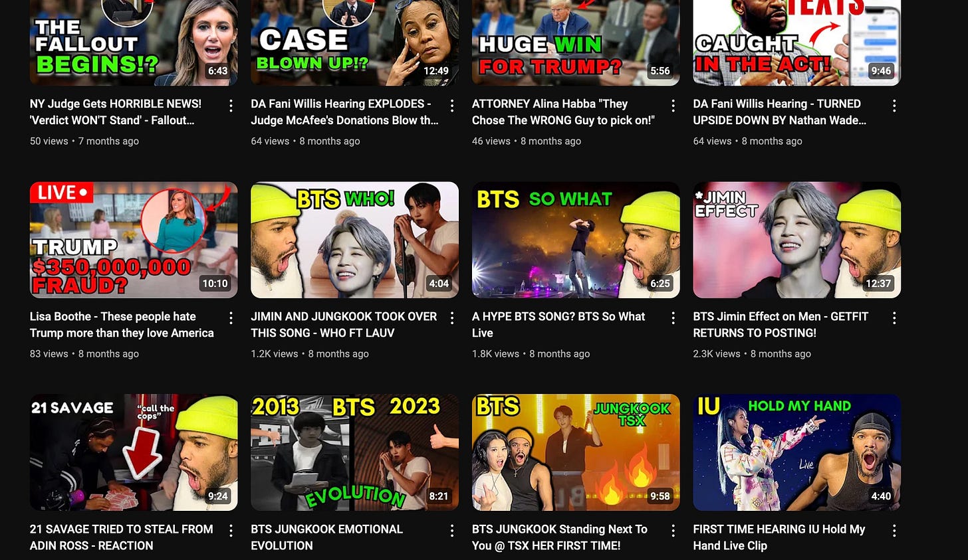Play the JIMIN EFFECT thumbnail video
The width and height of the screenshot is (968, 560).
(x=796, y=240)
